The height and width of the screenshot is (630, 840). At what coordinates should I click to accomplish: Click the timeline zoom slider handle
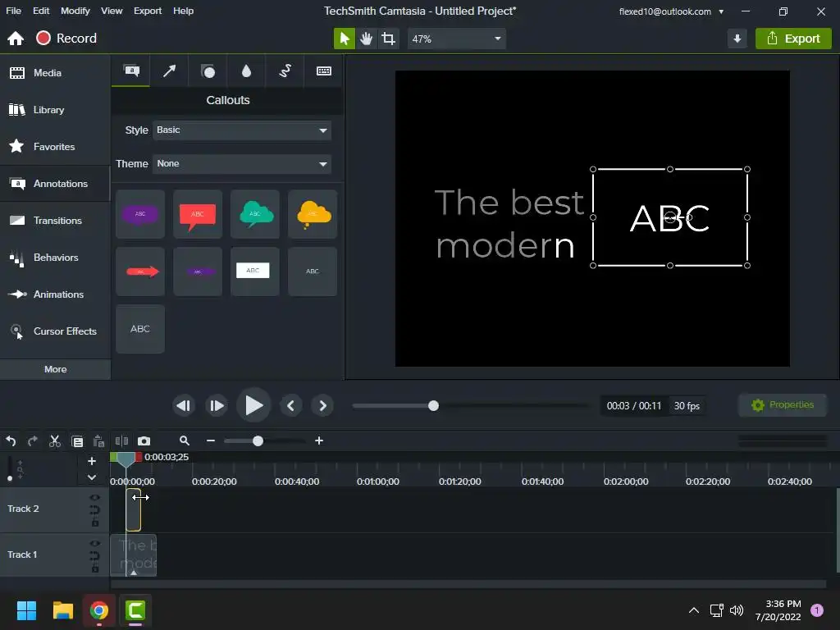point(258,441)
